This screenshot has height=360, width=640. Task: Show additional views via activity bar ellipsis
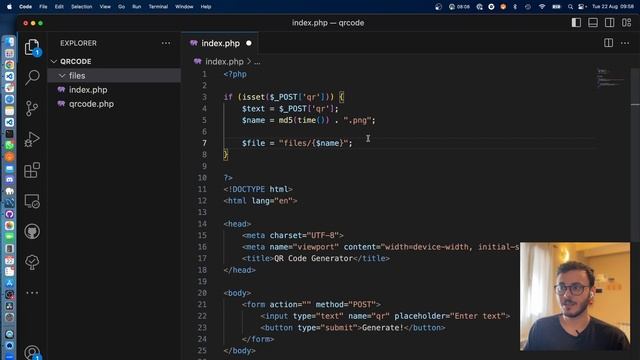tap(32, 293)
